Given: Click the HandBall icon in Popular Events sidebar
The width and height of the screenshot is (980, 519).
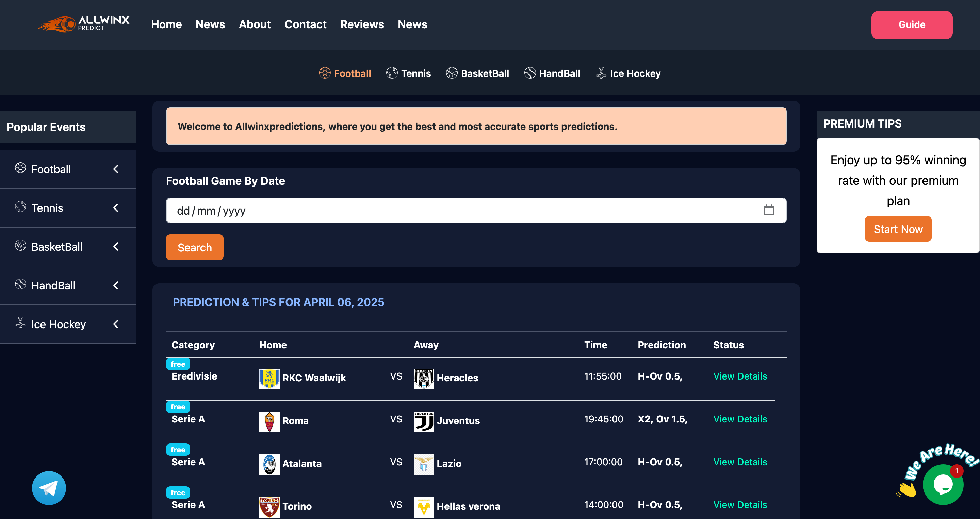Looking at the screenshot, I should [x=20, y=284].
